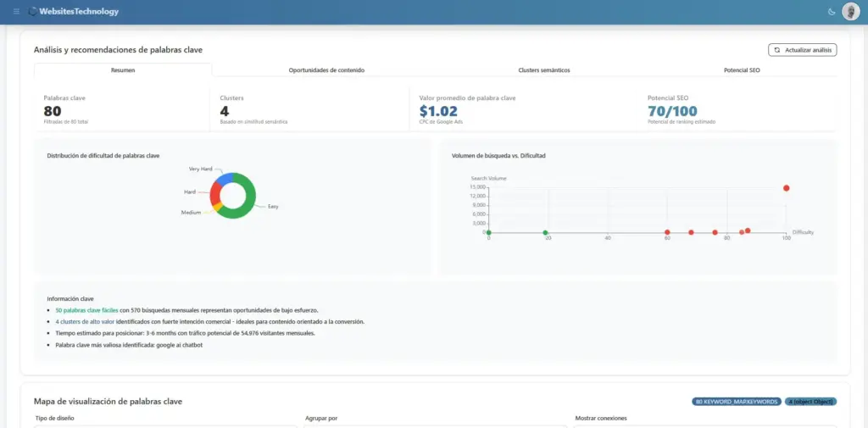
Task: Click 'Distribución de dificultad de palabras clave' title
Action: (x=103, y=156)
